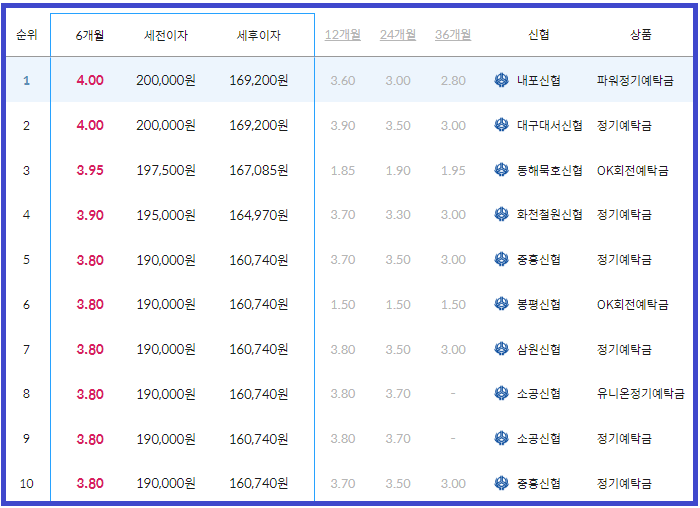Click the 3.95 six-month rate

(90, 170)
